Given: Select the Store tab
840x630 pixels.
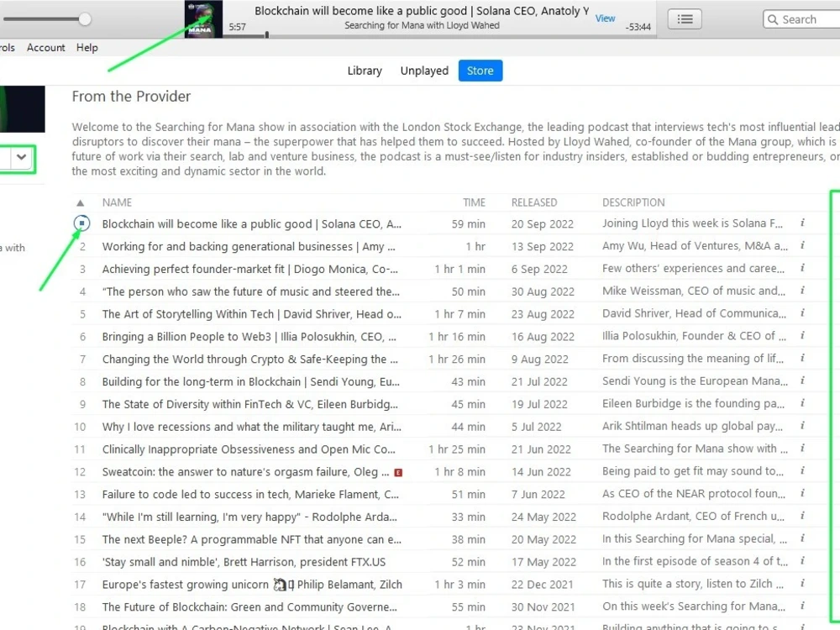Looking at the screenshot, I should [x=480, y=71].
